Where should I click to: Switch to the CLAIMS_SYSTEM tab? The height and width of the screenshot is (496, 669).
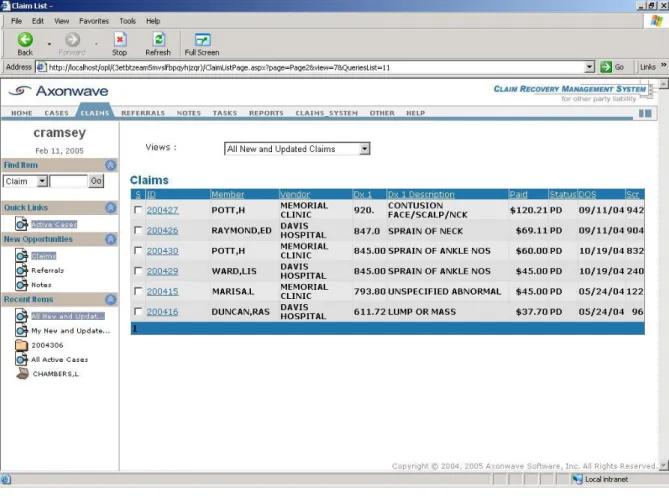pos(326,113)
